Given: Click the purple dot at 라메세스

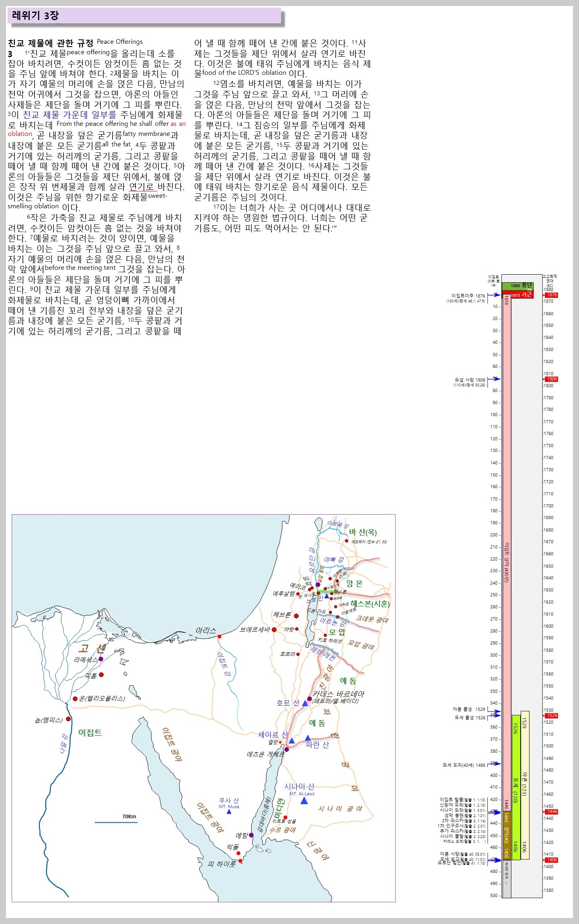Looking at the screenshot, I should pos(101,659).
